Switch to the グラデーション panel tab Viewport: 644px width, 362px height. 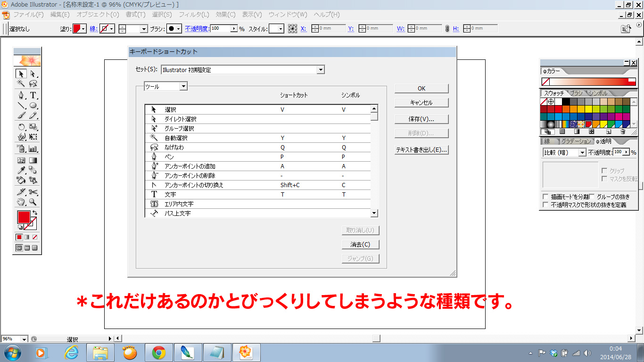[x=576, y=141]
